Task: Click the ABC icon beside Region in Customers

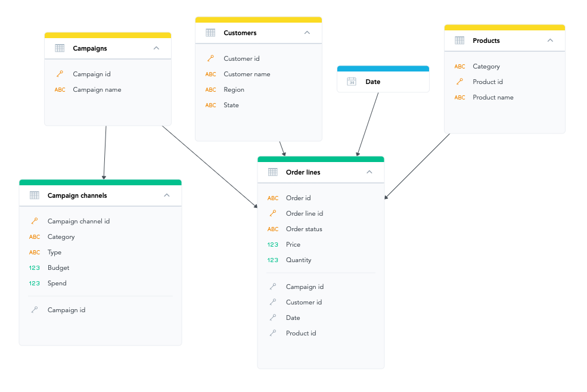Action: (x=210, y=89)
